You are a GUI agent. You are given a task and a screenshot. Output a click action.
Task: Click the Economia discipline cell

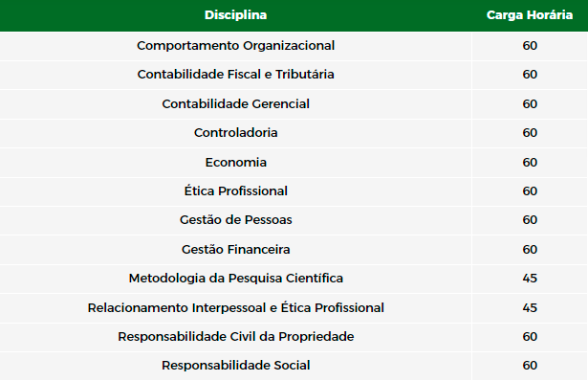point(235,163)
